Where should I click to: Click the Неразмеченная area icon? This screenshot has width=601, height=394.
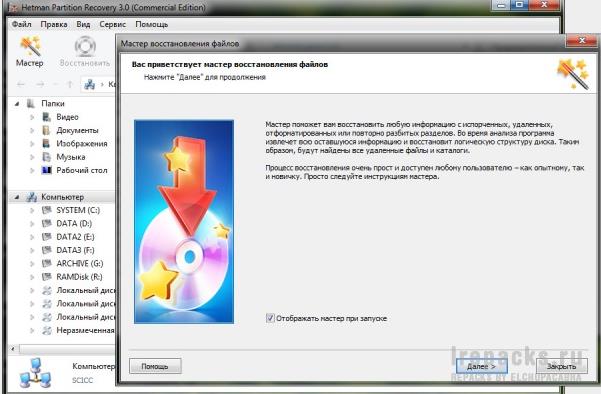coord(47,330)
